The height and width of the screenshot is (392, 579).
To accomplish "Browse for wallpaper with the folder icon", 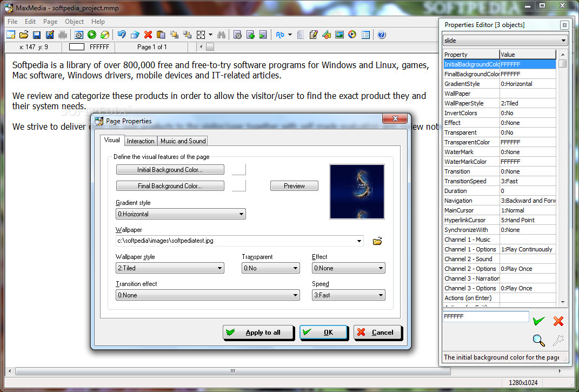I will [377, 241].
